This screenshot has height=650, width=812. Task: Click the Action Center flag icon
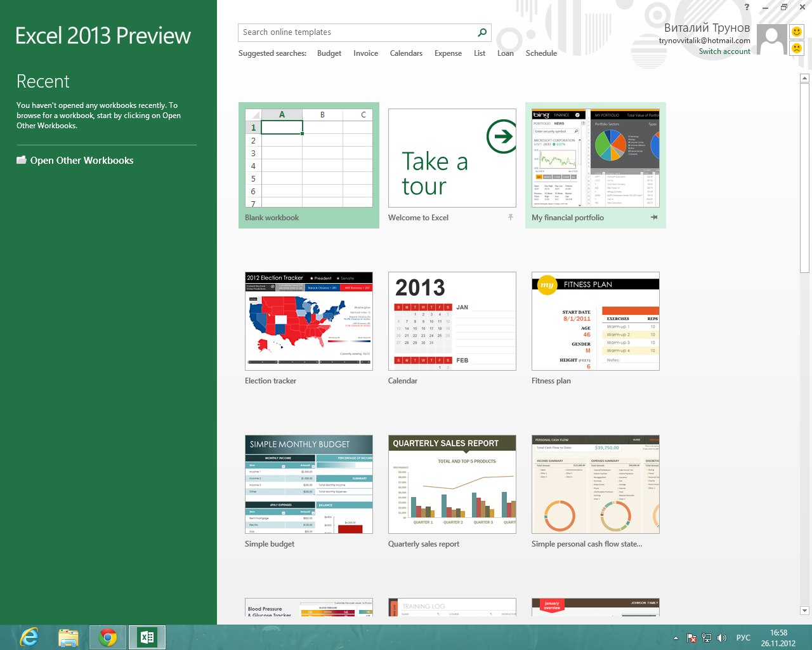tap(691, 638)
